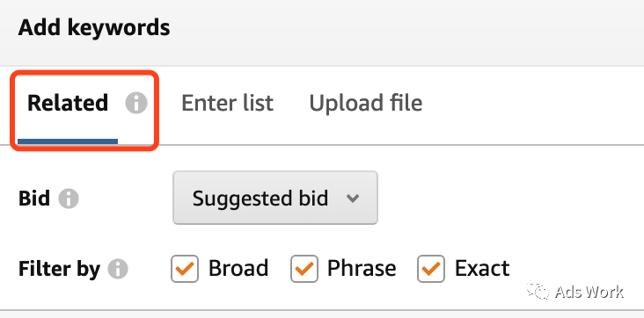Click the chevron arrow on Suggested bid
Screen dimensions: 644x318
click(x=353, y=199)
